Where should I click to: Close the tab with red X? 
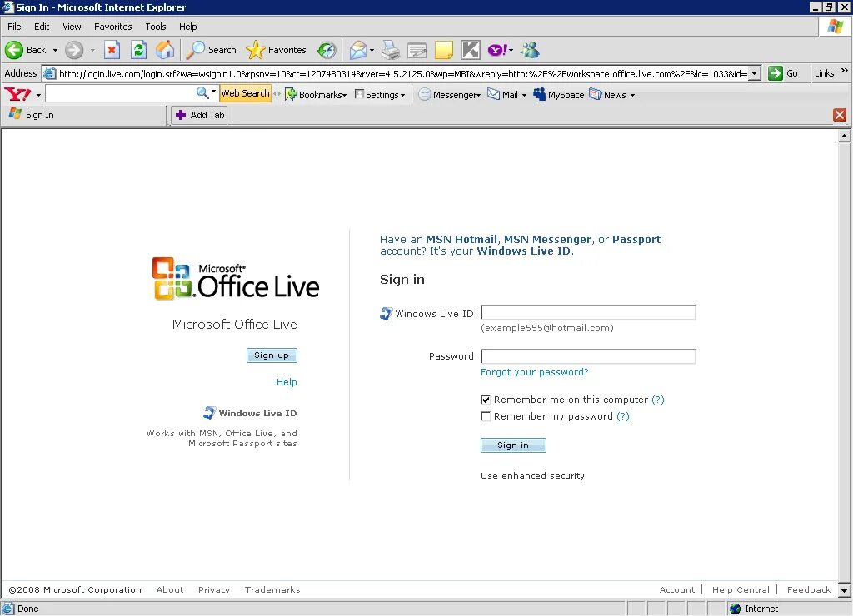[x=840, y=115]
